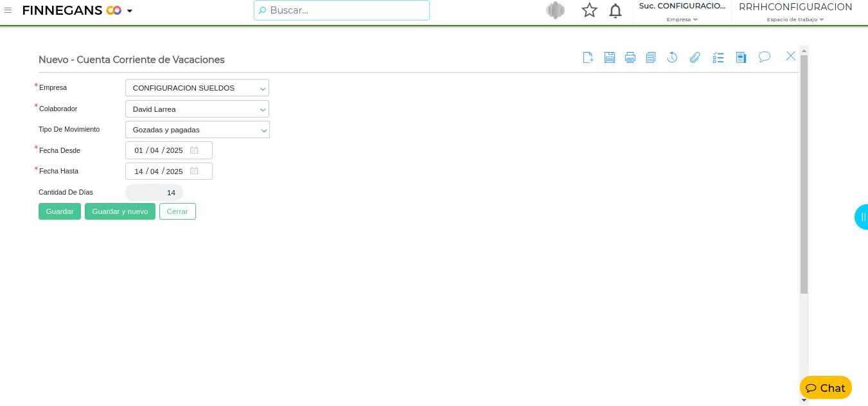Viewport: 868px width, 406px height.
Task: Open the Fecha Desde calendar picker
Action: [194, 150]
